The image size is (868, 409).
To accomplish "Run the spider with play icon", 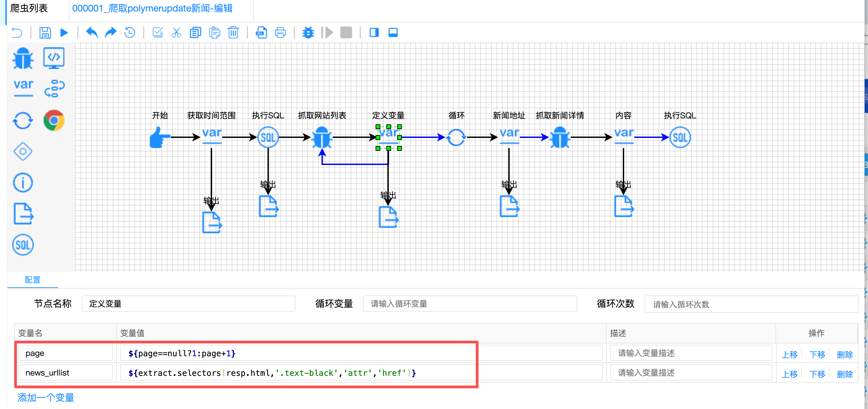I will [64, 33].
